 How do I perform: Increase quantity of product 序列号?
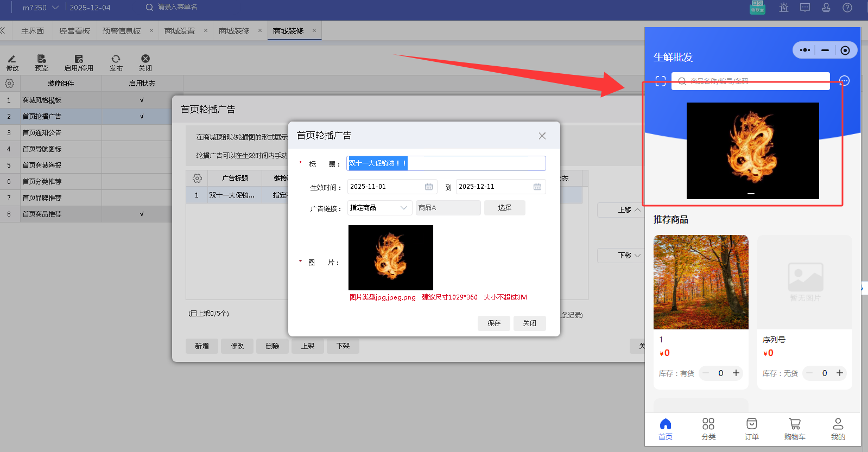coord(840,373)
